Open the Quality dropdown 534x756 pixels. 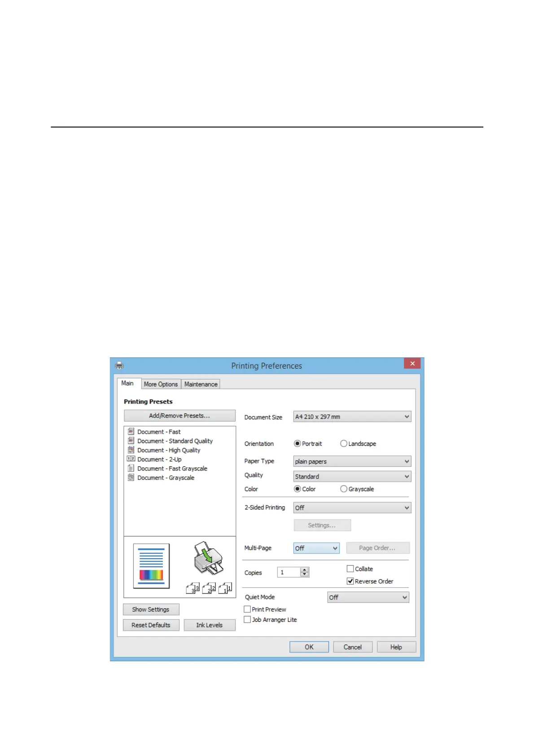(352, 476)
